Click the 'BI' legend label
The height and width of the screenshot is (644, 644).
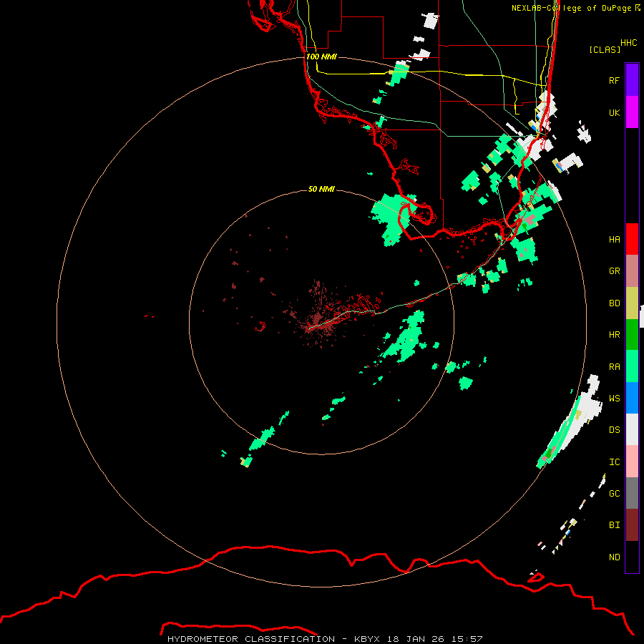[x=615, y=525]
